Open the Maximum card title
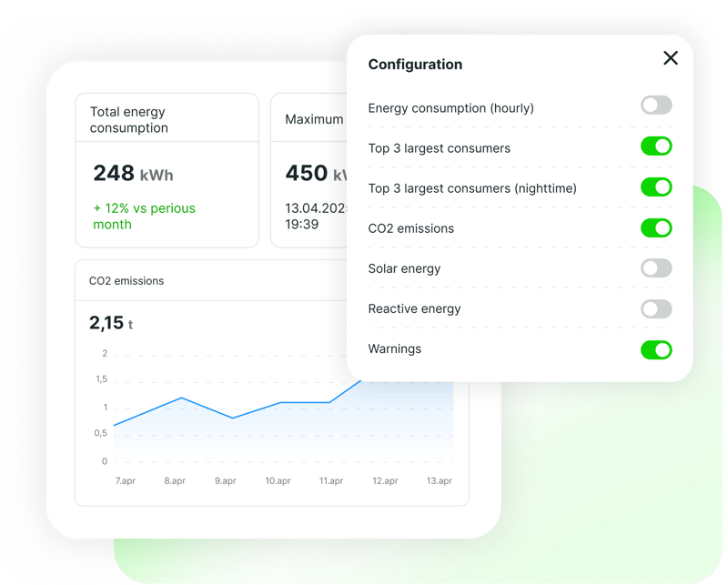Screen dimensions: 728x585 point(314,119)
